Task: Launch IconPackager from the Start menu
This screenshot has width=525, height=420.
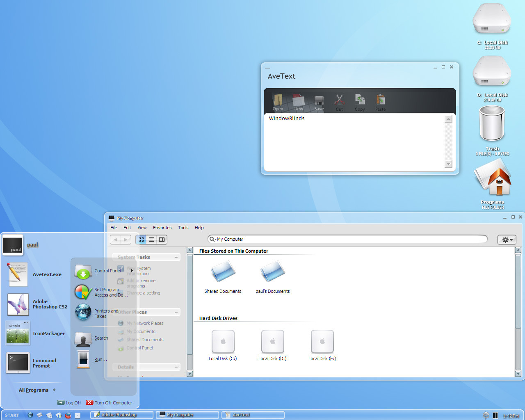Action: [x=36, y=333]
